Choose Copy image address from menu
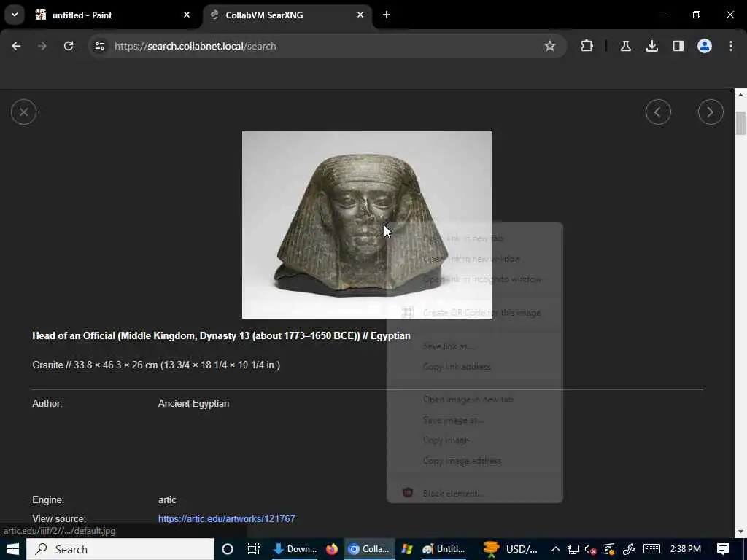 point(474,461)
